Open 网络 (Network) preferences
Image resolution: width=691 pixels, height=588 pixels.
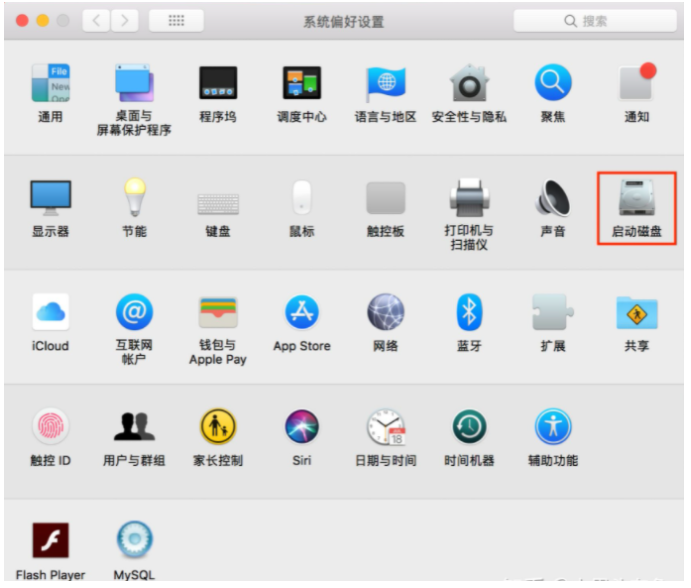[x=385, y=313]
